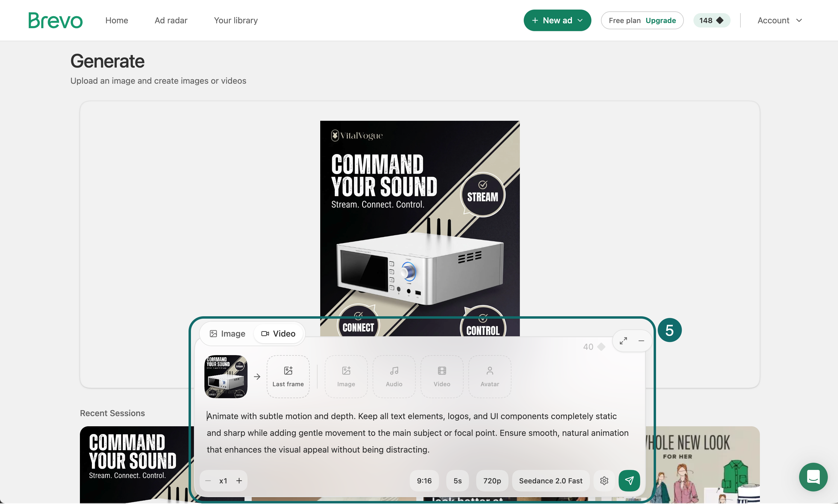Image resolution: width=838 pixels, height=504 pixels.
Task: Switch generation mode to Image
Action: (x=227, y=334)
